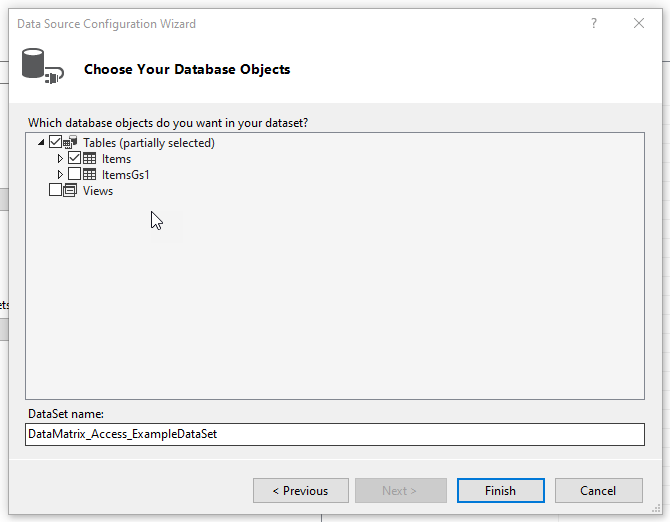Click the database plug wizard icon
This screenshot has height=522, width=670.
click(43, 66)
